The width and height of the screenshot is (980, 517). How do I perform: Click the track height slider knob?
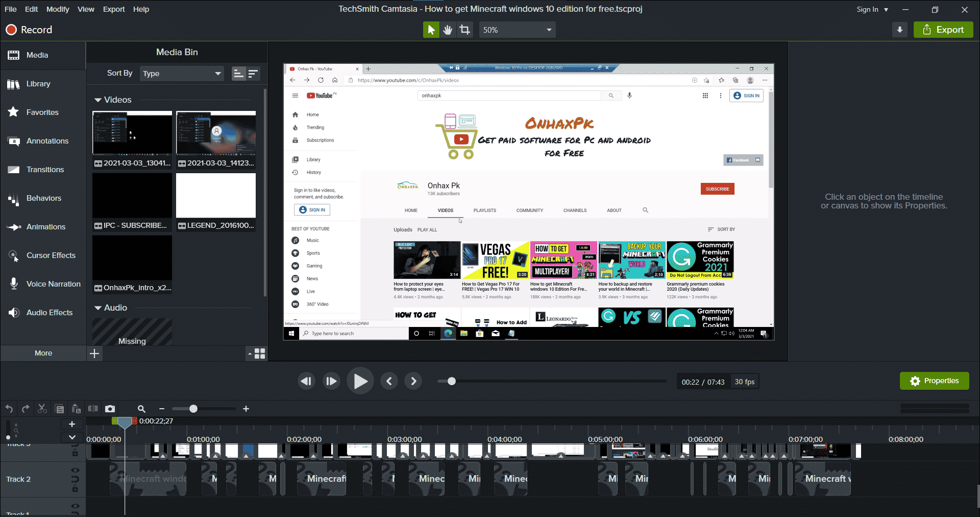pos(8,437)
